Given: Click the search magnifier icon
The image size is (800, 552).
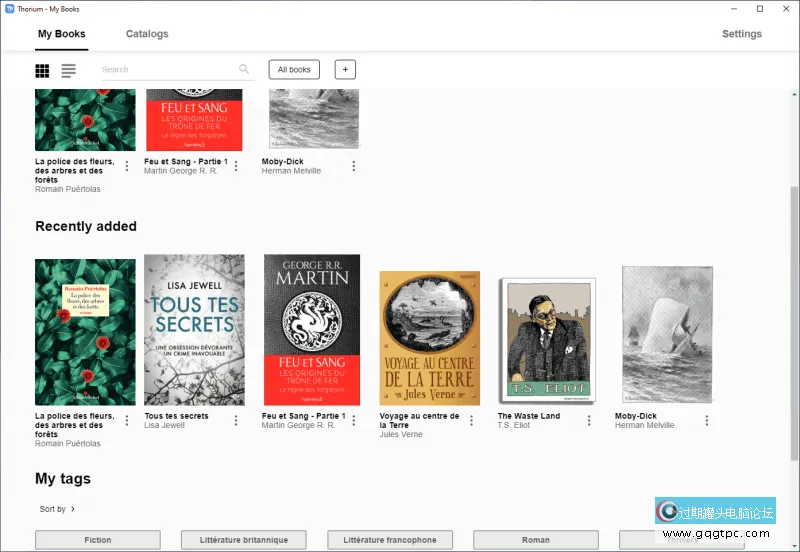Looking at the screenshot, I should pyautogui.click(x=244, y=70).
